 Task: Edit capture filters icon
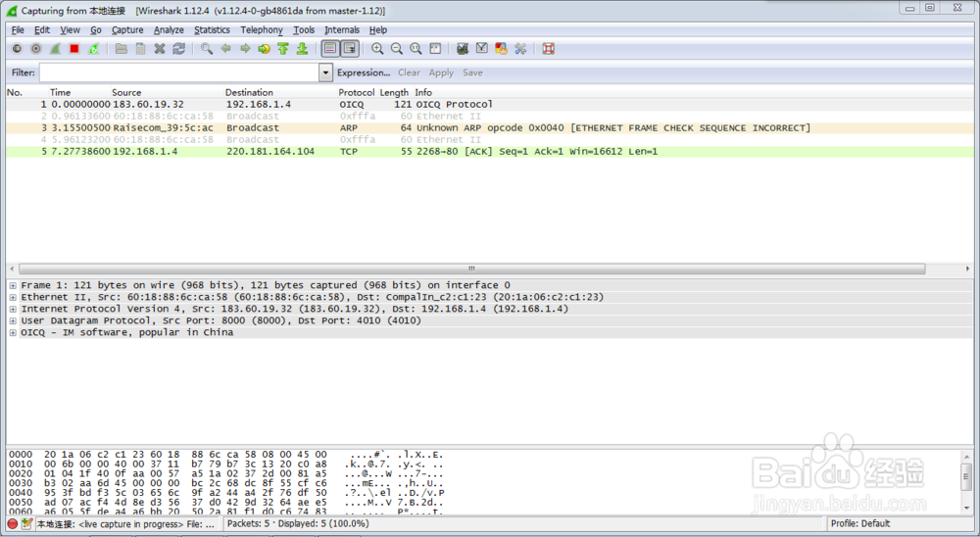click(x=463, y=49)
